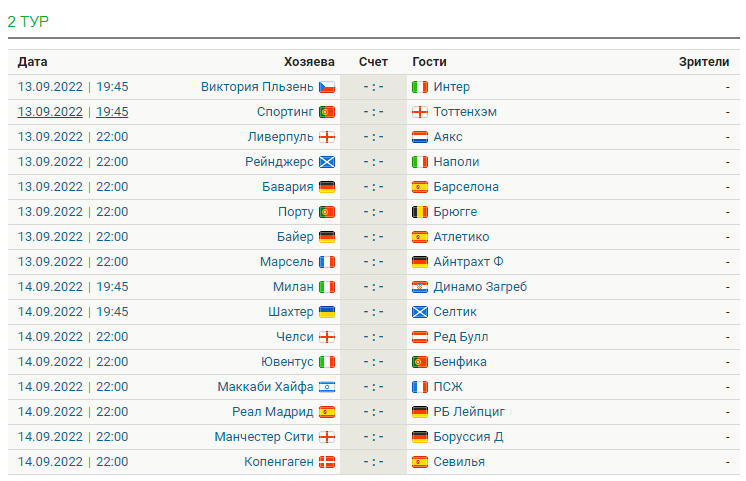This screenshot has width=746, height=481.
Task: Click the Israeli flag next to Маккаби Хайфа
Action: pos(327,387)
